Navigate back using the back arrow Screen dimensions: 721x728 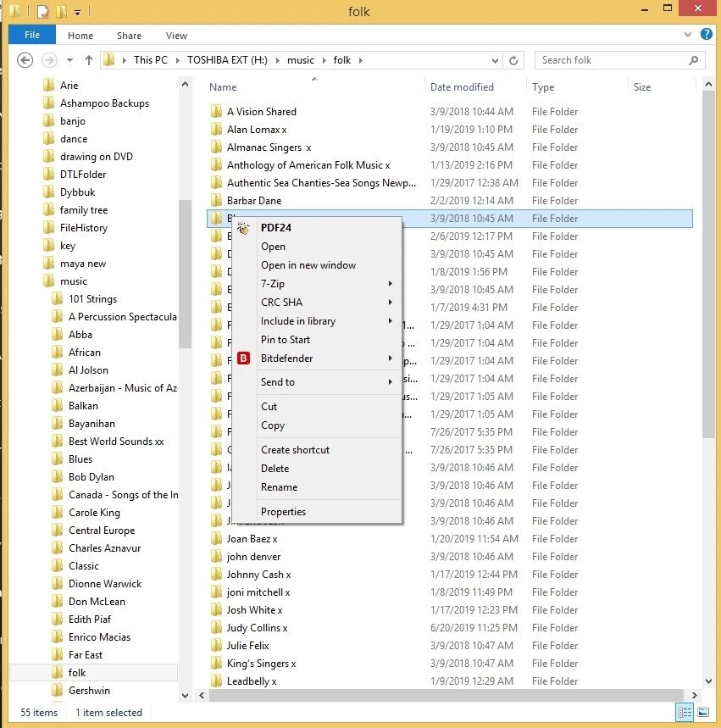click(25, 60)
